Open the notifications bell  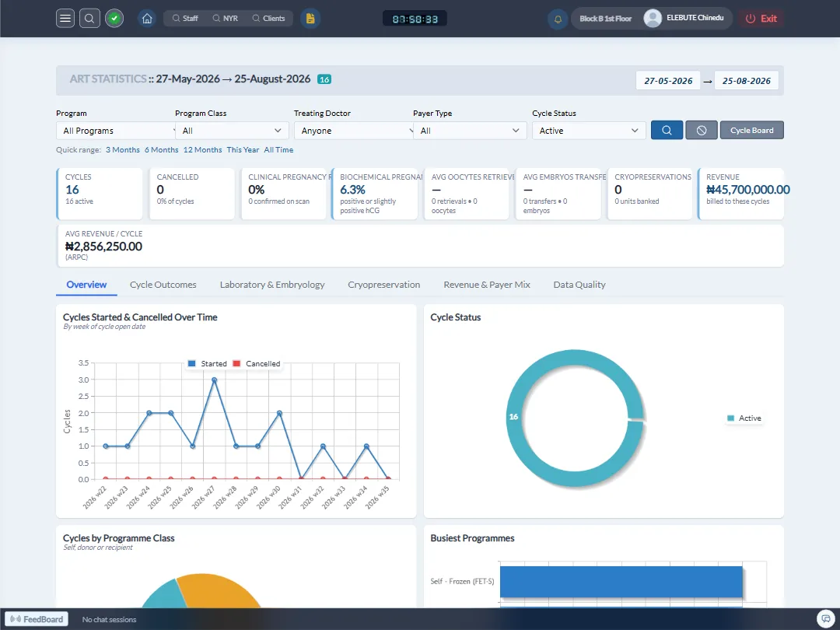[x=558, y=19]
